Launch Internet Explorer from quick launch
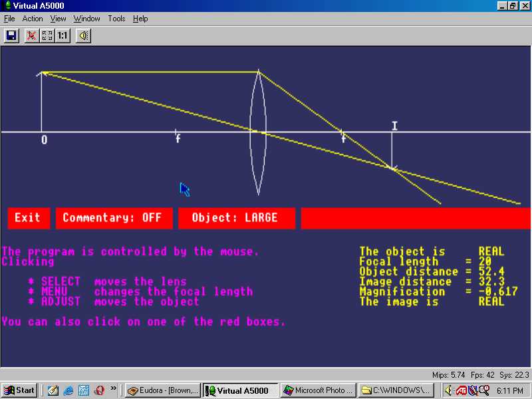532x399 pixels. point(68,390)
